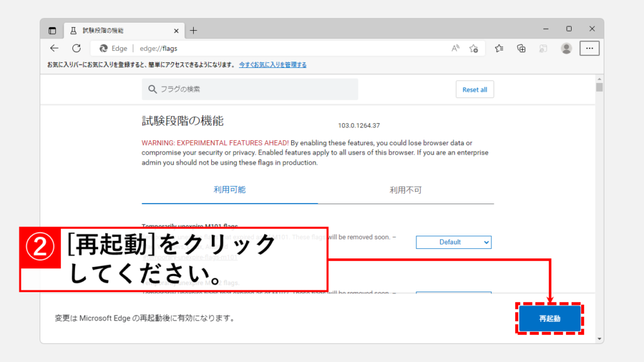Switch to the 利用不可 tab
The image size is (644, 362).
[406, 190]
